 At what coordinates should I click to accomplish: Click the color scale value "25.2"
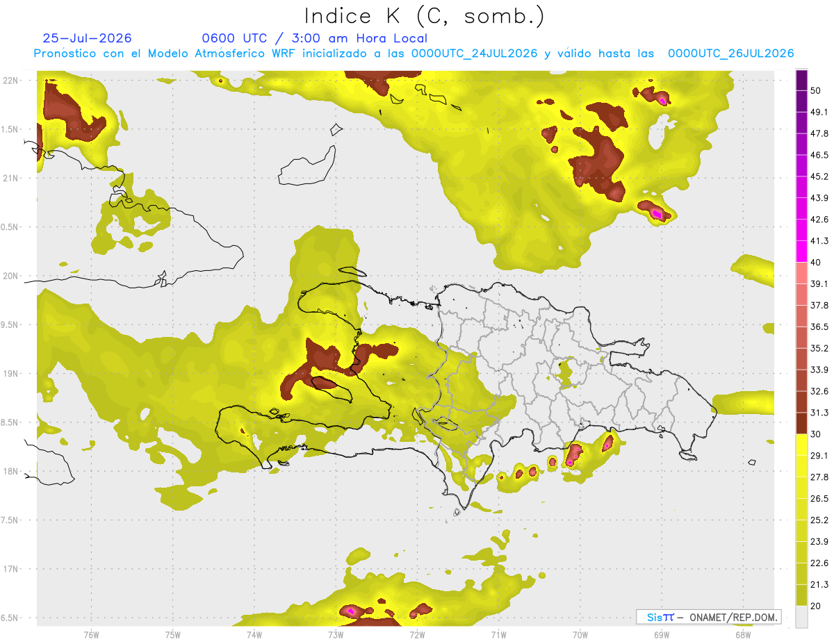[x=819, y=520]
